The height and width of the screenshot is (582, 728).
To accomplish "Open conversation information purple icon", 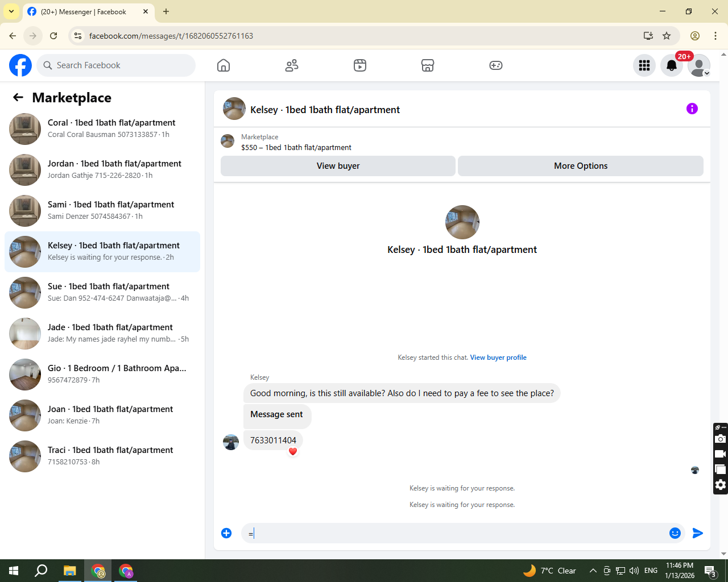I will tap(692, 109).
